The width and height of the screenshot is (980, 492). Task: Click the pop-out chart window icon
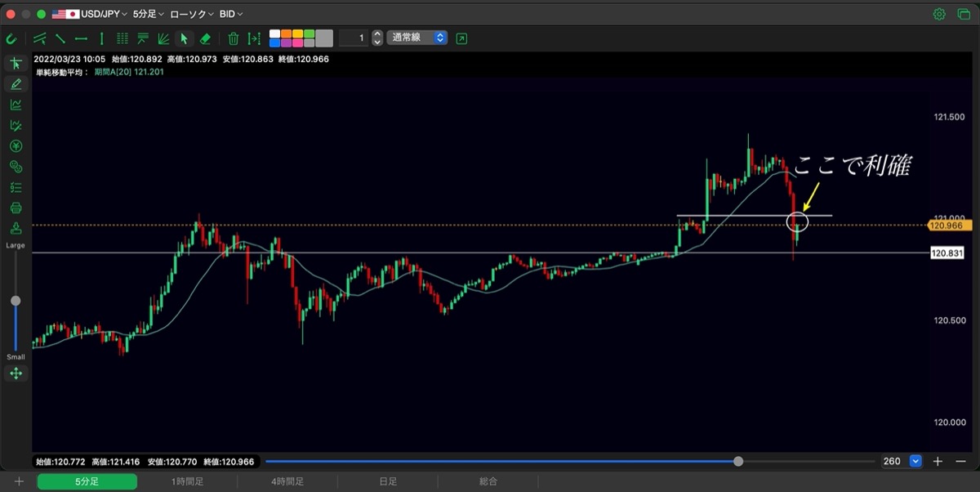coord(462,38)
